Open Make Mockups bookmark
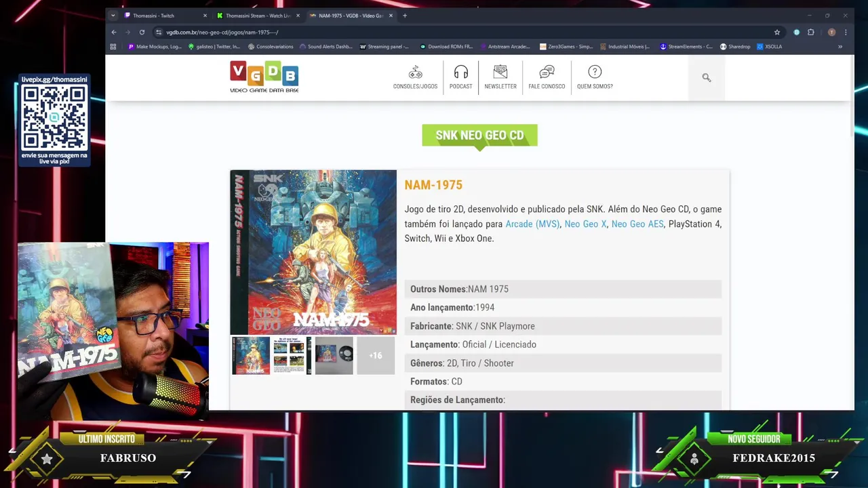 click(155, 47)
